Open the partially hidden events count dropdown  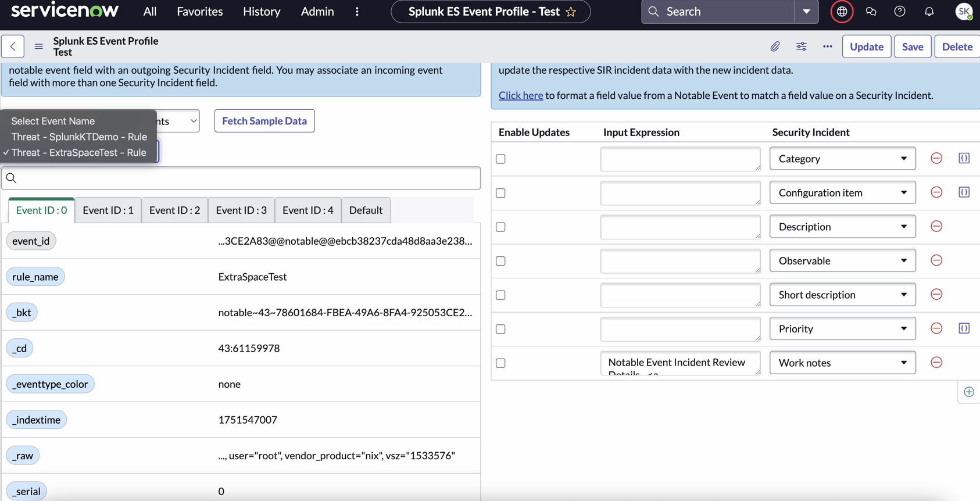coord(178,121)
